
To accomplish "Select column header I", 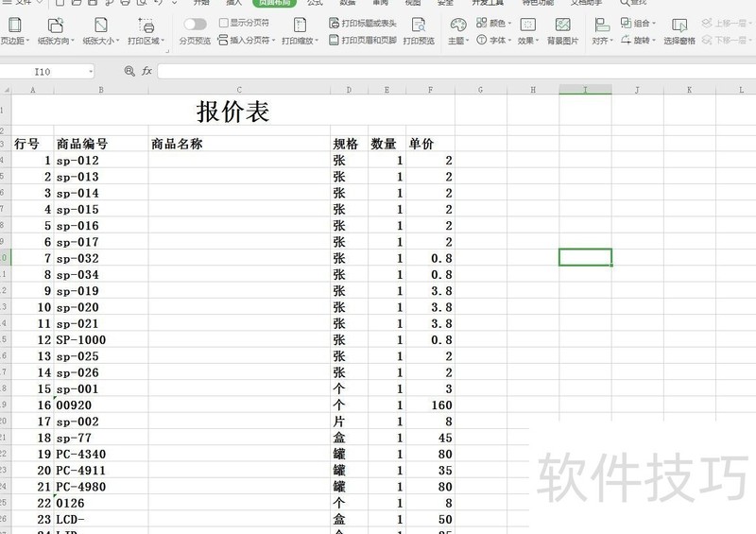I will [x=585, y=90].
